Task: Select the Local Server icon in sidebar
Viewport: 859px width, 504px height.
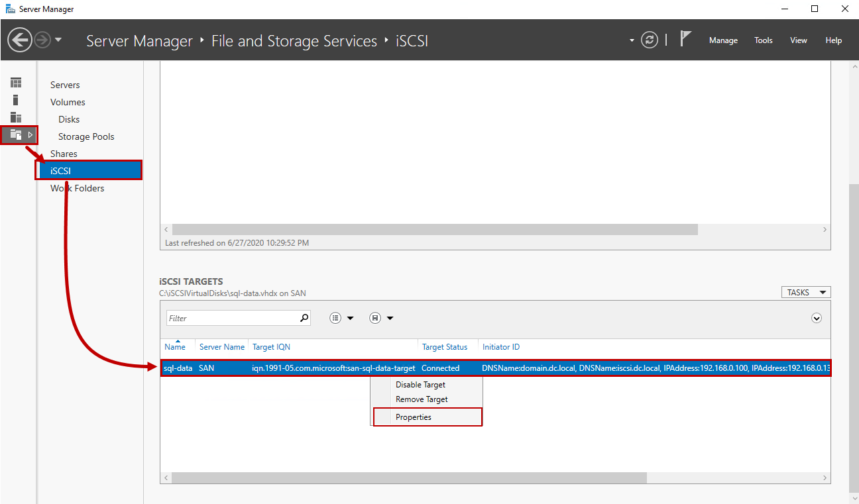Action: click(x=16, y=100)
